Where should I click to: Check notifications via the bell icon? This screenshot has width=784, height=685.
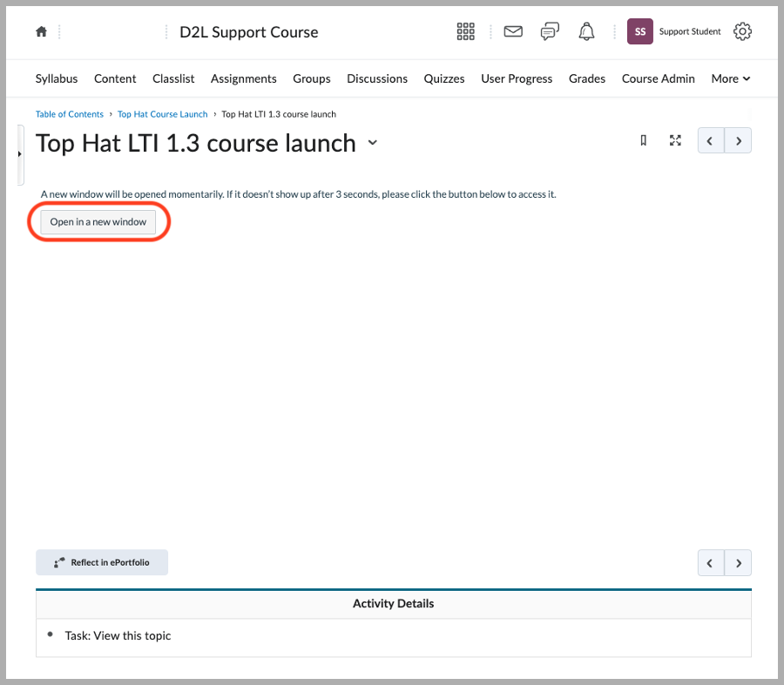(586, 31)
